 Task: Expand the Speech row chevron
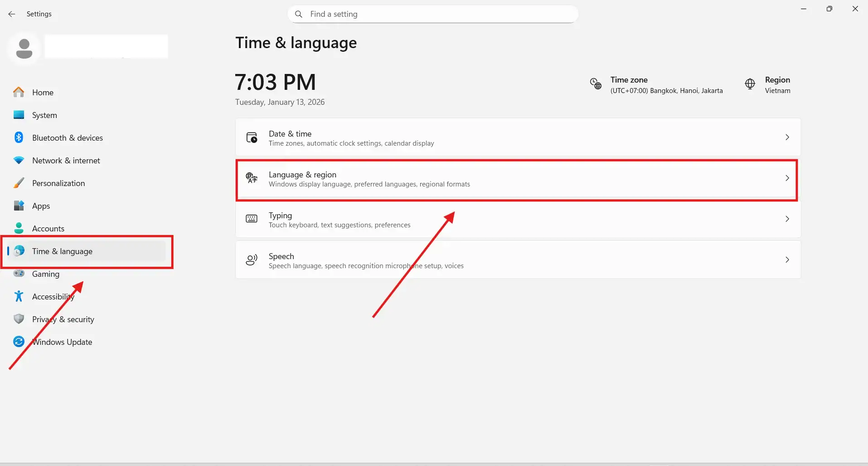[787, 260]
